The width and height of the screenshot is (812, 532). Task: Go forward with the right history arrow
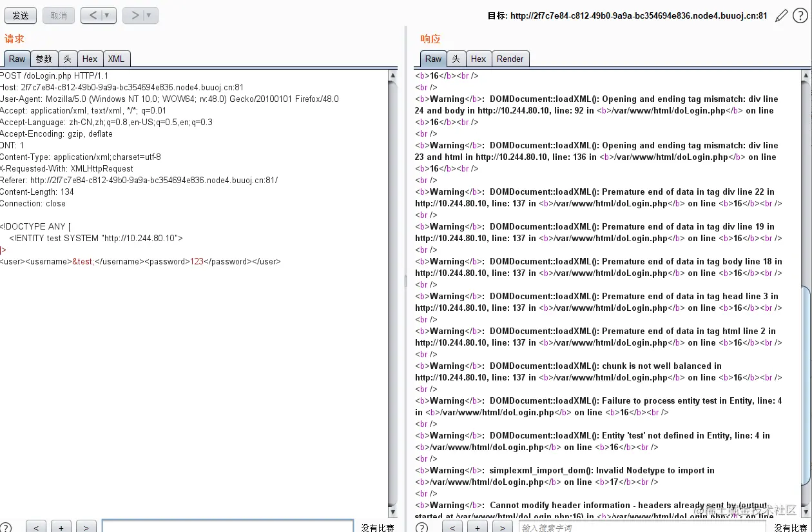(134, 15)
